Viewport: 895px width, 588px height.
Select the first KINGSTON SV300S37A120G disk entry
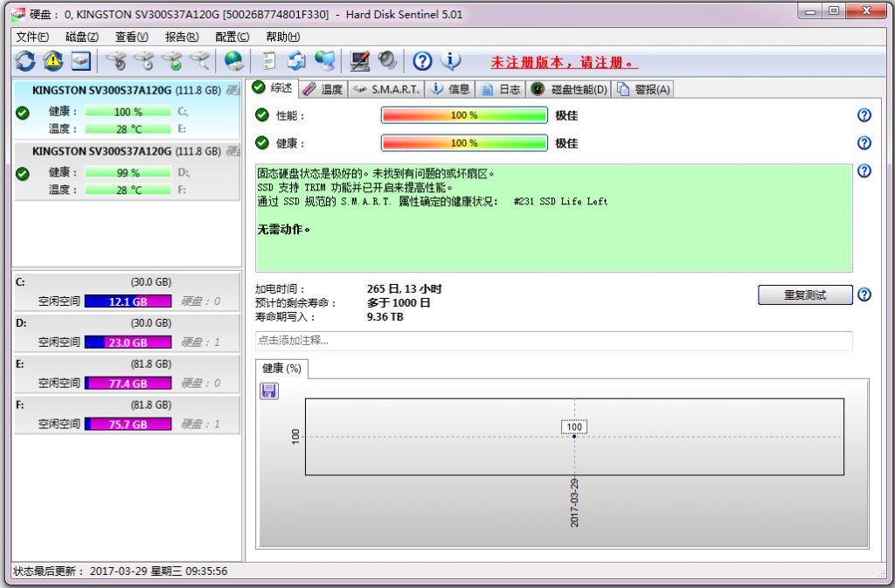(x=128, y=109)
